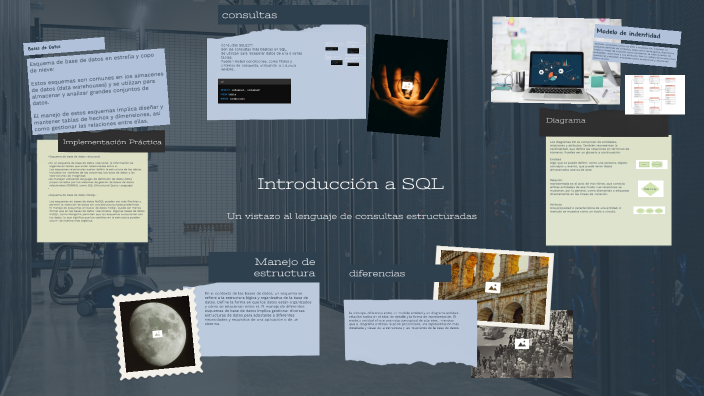Click the green diamond relation shape in Diagrama panel
This screenshot has height=396, width=704.
pos(650,189)
